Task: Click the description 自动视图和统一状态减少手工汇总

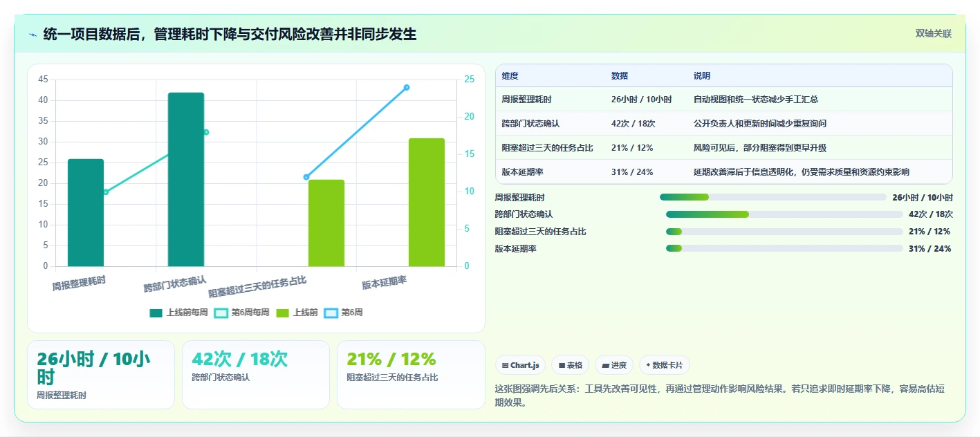Action: [756, 100]
